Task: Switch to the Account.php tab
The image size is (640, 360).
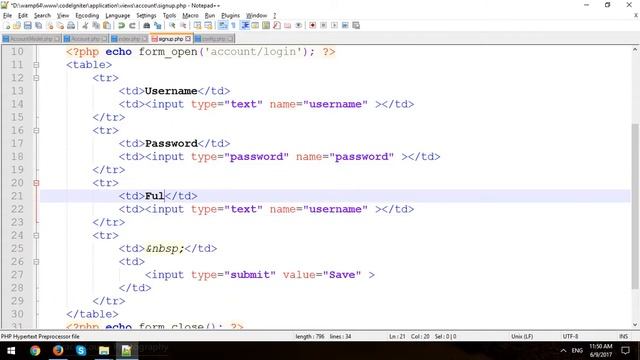Action: (x=85, y=39)
